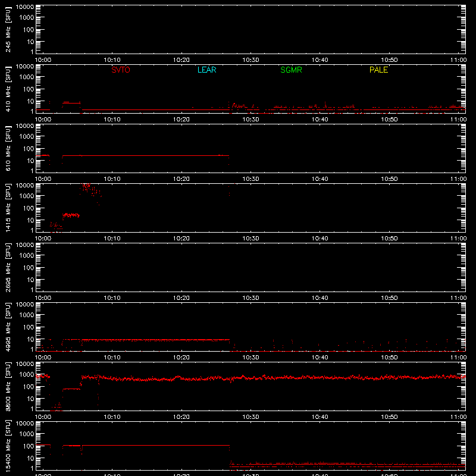Click the yellow PALE station label
The image size is (476, 476).
click(378, 70)
